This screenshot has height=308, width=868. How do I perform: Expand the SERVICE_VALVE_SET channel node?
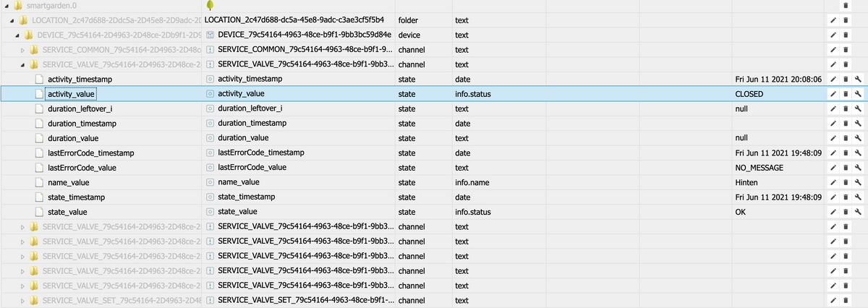click(x=22, y=300)
